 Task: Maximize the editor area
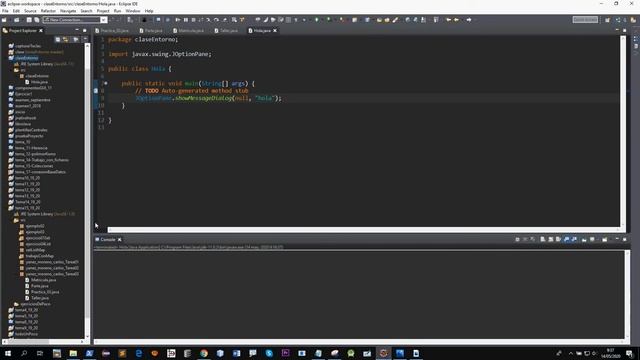[624, 31]
